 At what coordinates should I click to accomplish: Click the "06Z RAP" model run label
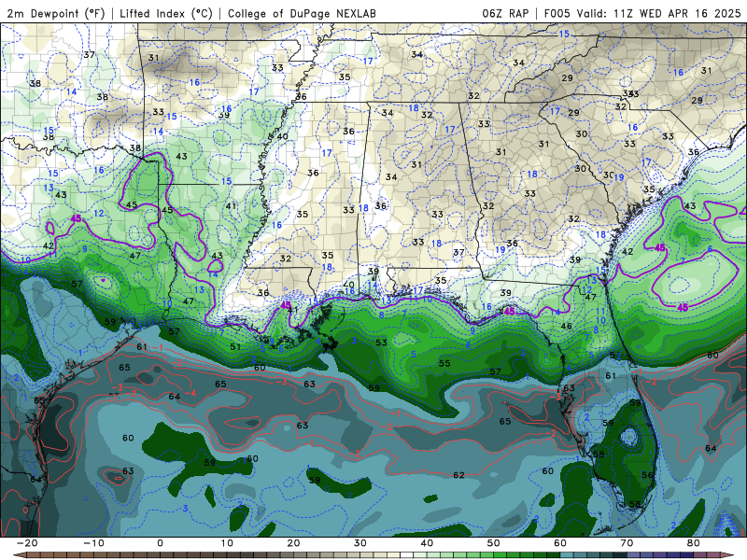[505, 14]
